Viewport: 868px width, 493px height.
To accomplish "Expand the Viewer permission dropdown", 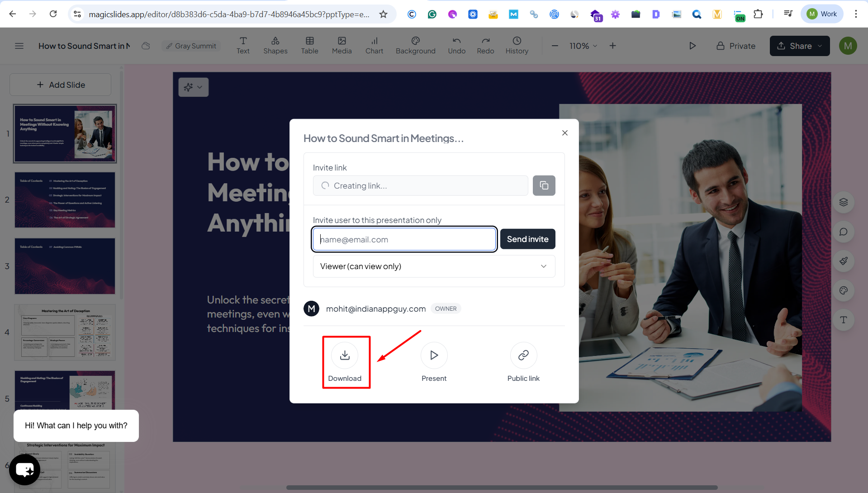I will pyautogui.click(x=434, y=266).
